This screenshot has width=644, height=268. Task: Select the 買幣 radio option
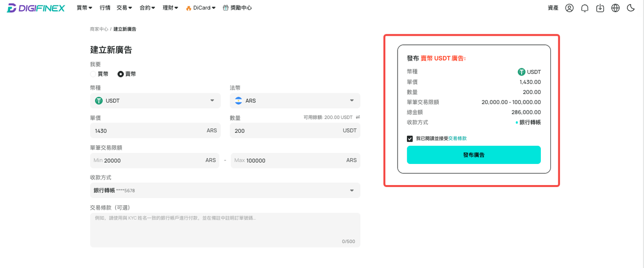(x=93, y=74)
